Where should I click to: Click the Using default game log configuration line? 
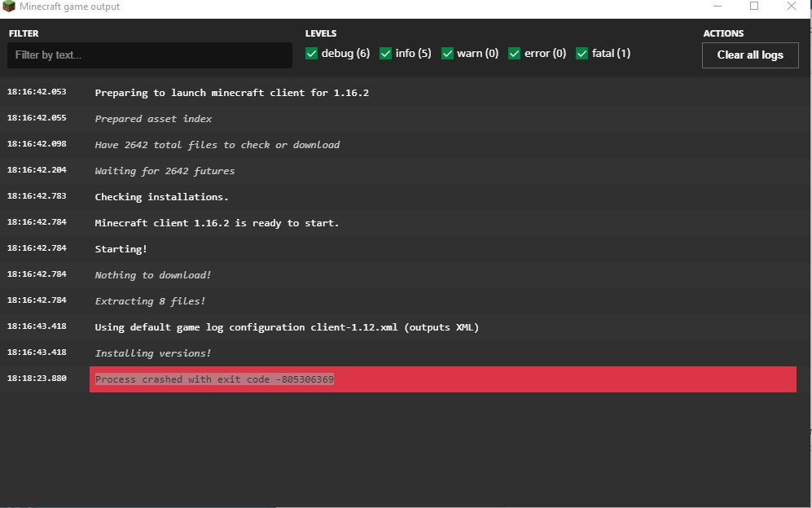287,327
